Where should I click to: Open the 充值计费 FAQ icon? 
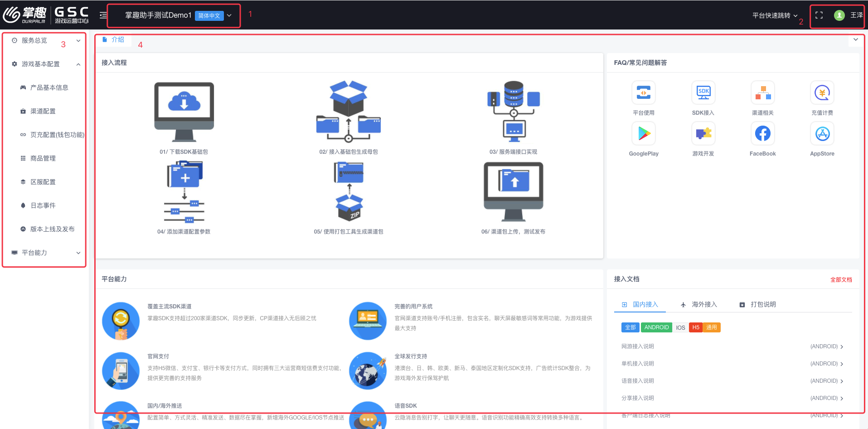point(822,93)
